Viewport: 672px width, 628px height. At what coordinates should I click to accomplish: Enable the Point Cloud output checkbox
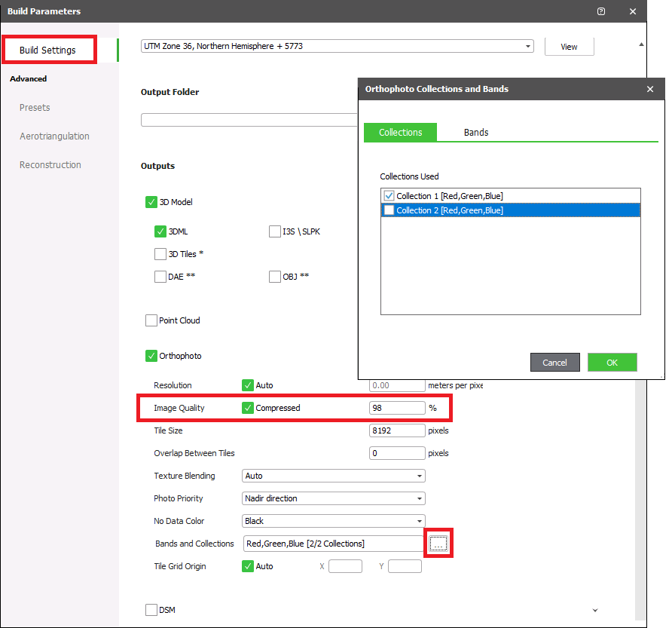point(151,320)
